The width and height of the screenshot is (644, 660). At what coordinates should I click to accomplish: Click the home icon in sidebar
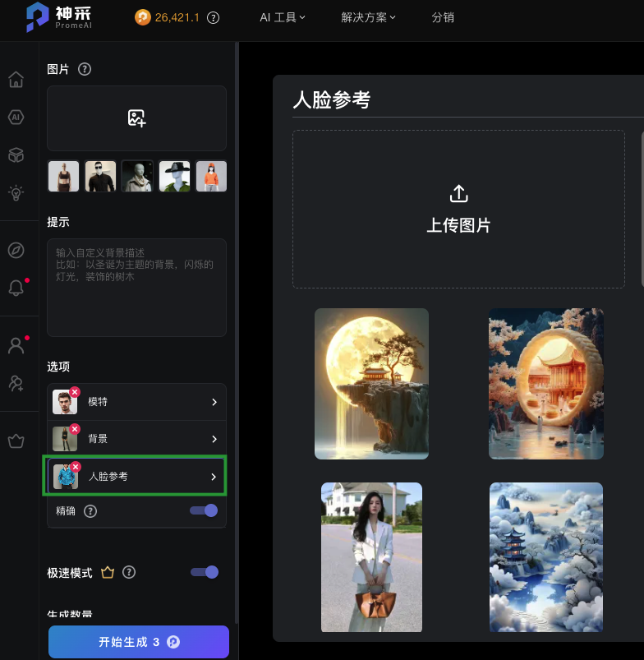click(16, 80)
